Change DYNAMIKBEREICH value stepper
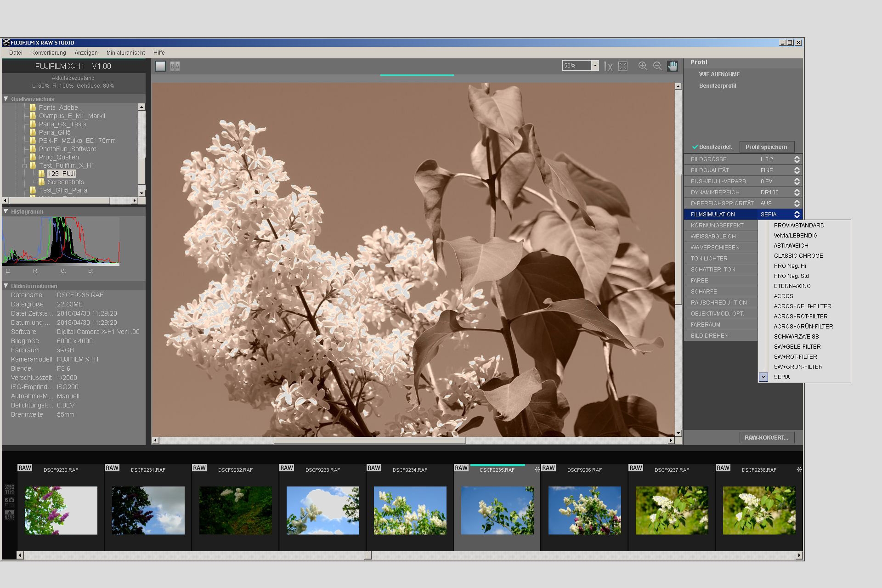Screen dimensions: 882x588 point(797,192)
